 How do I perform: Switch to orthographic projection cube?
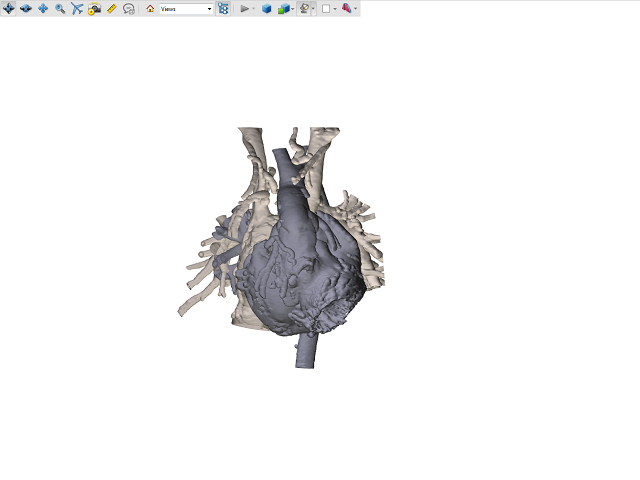267,9
